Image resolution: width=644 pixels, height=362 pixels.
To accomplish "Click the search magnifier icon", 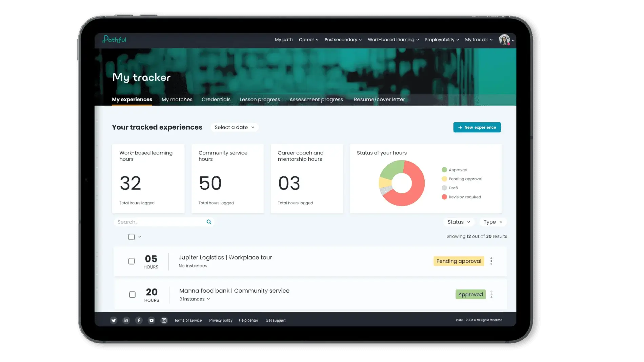I will tap(209, 222).
